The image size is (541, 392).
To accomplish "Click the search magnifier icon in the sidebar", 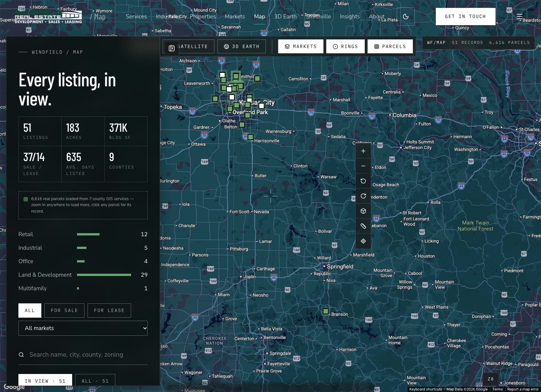I will (21, 354).
